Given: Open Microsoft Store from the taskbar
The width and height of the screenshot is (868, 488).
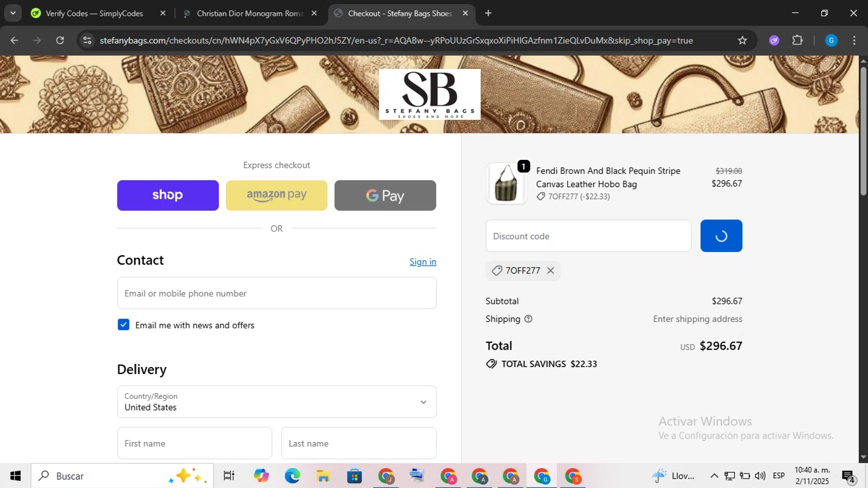Looking at the screenshot, I should (x=355, y=476).
